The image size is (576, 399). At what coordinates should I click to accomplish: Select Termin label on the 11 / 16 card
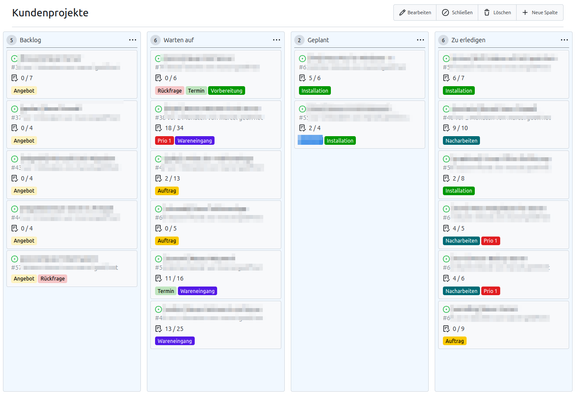pos(166,291)
